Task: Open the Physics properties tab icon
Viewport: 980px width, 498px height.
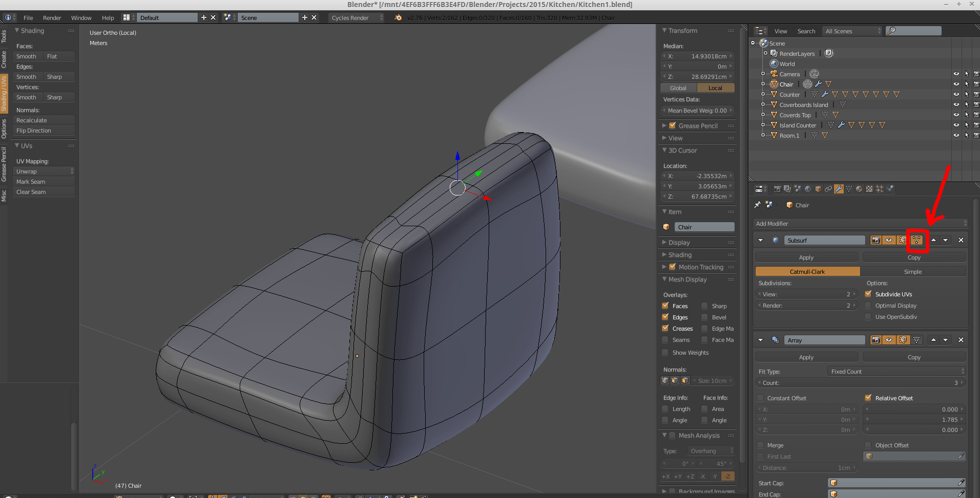Action: [x=890, y=188]
